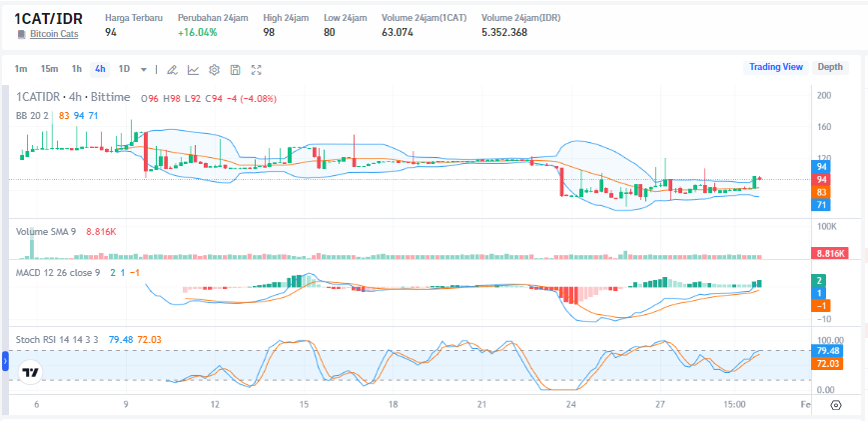Image resolution: width=868 pixels, height=421 pixels.
Task: Expand the left side panel arrow
Action: [6, 361]
